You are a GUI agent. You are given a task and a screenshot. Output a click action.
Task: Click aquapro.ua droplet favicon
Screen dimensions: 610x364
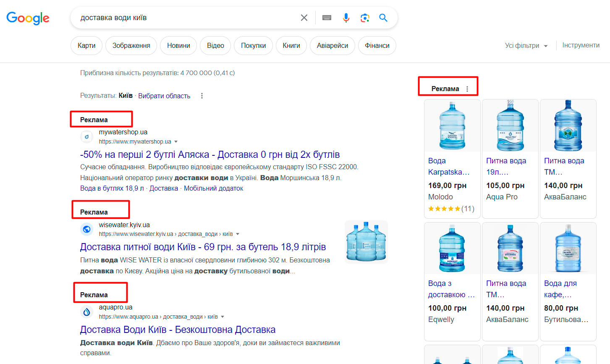pyautogui.click(x=87, y=312)
